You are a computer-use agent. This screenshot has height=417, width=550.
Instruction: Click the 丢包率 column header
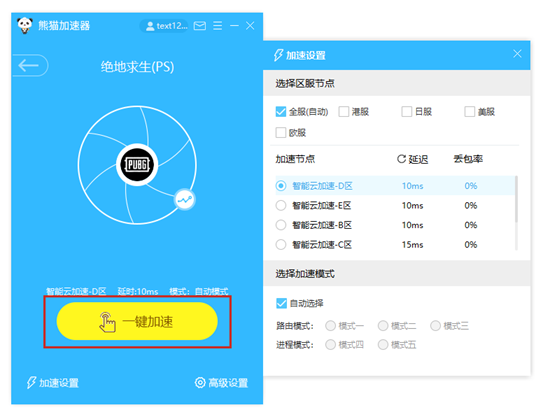[468, 159]
